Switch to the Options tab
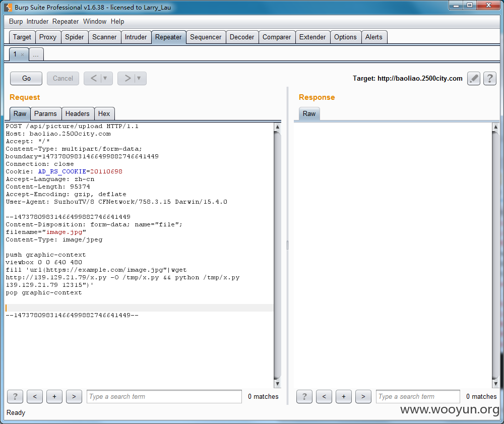 [346, 37]
